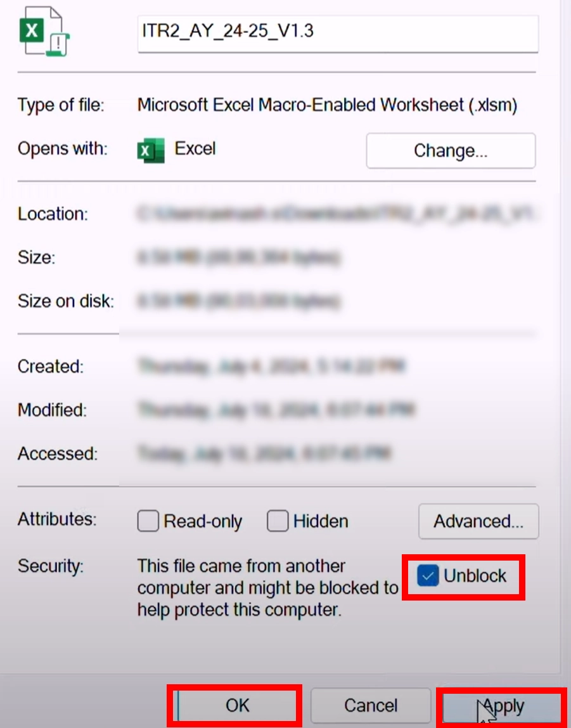Click the blurred Size value
571x728 pixels.
pyautogui.click(x=239, y=257)
